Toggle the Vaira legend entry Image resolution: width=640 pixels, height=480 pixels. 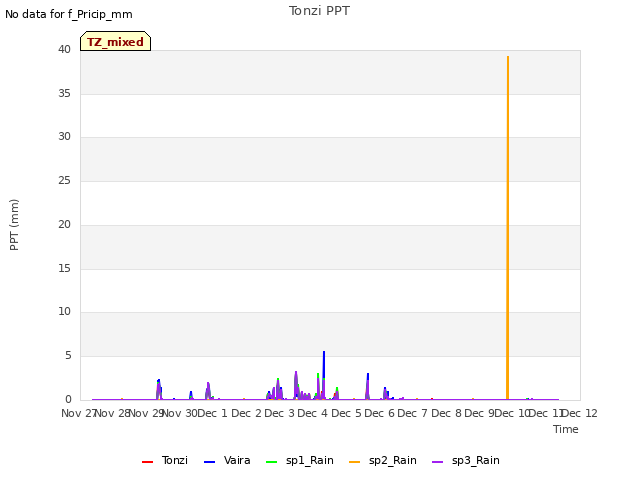[x=227, y=461]
